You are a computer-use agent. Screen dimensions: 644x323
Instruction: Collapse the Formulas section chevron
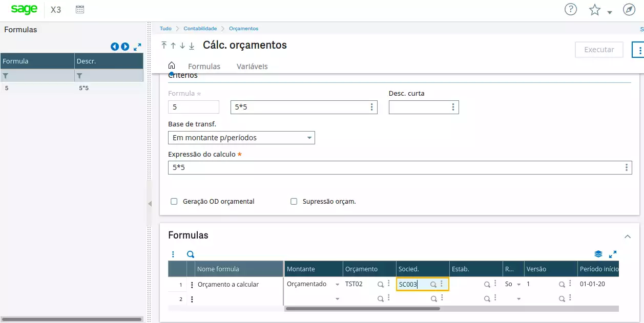click(x=627, y=236)
